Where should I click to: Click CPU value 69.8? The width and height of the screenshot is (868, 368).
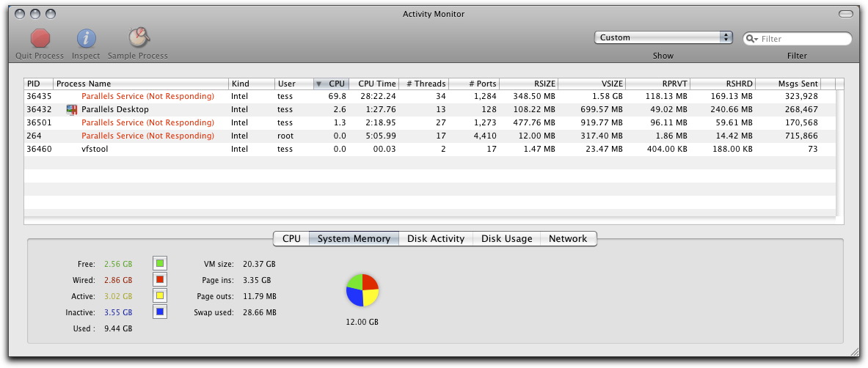(x=337, y=96)
